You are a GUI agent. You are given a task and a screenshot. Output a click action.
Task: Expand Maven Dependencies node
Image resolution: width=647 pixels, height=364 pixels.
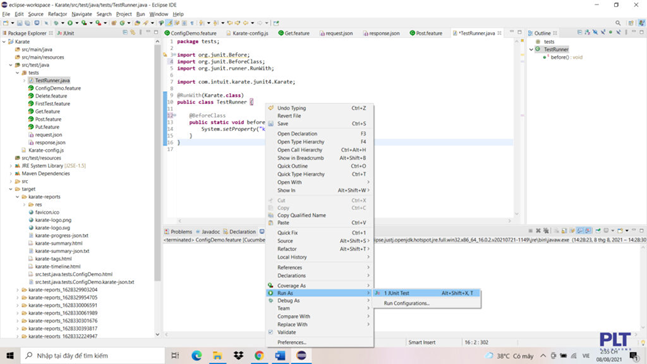(11, 173)
